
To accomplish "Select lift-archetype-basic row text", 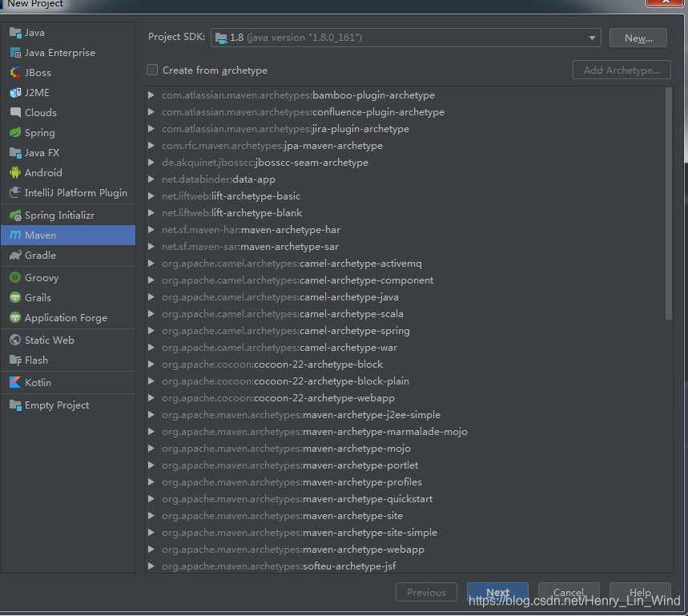I will (x=231, y=196).
